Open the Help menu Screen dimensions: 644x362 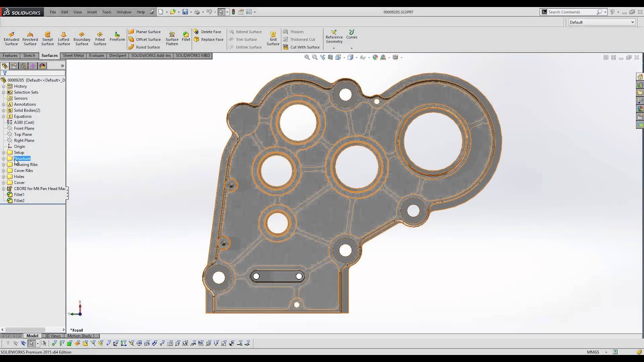(x=141, y=12)
